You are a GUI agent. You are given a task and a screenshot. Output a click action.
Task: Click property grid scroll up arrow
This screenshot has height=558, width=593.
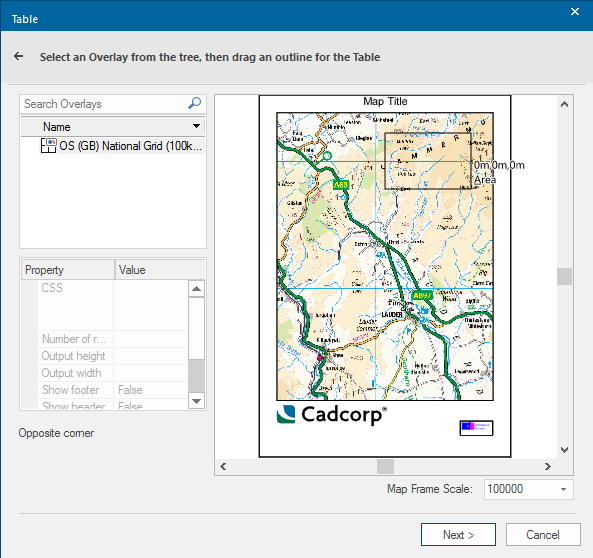196,289
